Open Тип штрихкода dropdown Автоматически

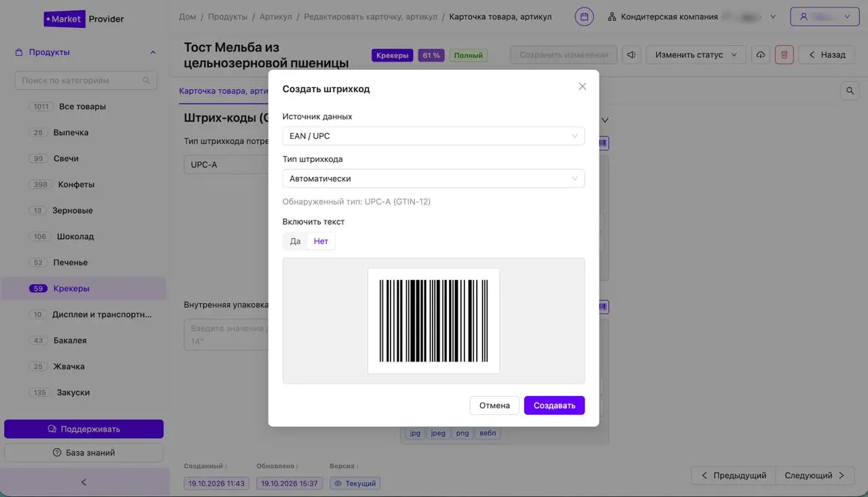[433, 178]
